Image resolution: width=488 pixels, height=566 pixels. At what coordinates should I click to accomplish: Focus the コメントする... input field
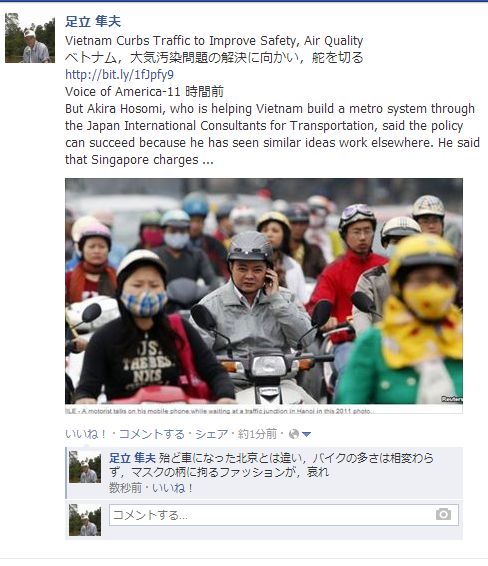284,514
